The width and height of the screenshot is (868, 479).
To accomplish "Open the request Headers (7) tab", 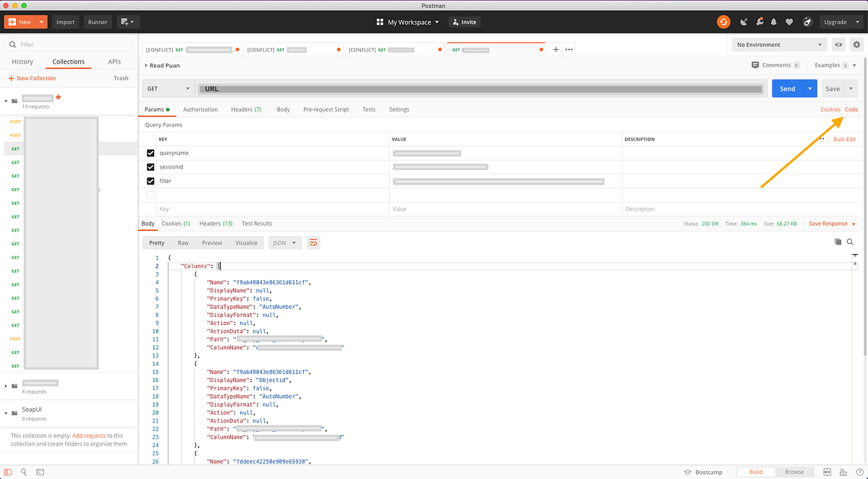I will coord(246,109).
